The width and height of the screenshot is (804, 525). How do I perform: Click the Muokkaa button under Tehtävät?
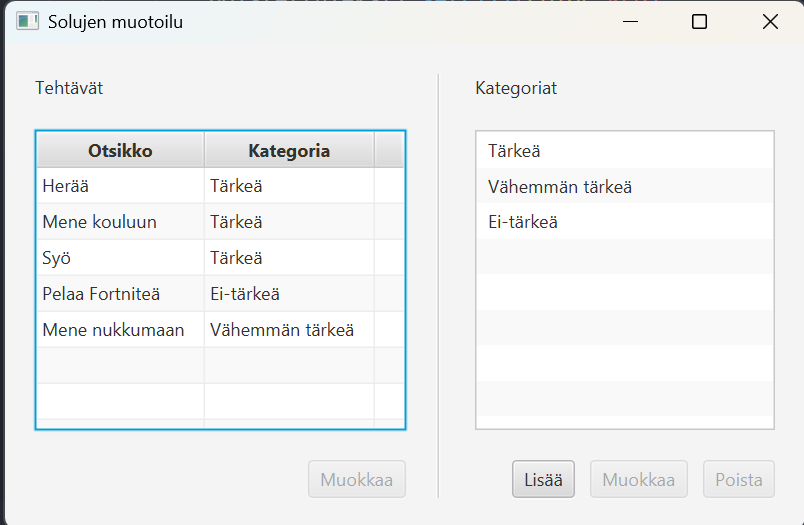[x=357, y=480]
